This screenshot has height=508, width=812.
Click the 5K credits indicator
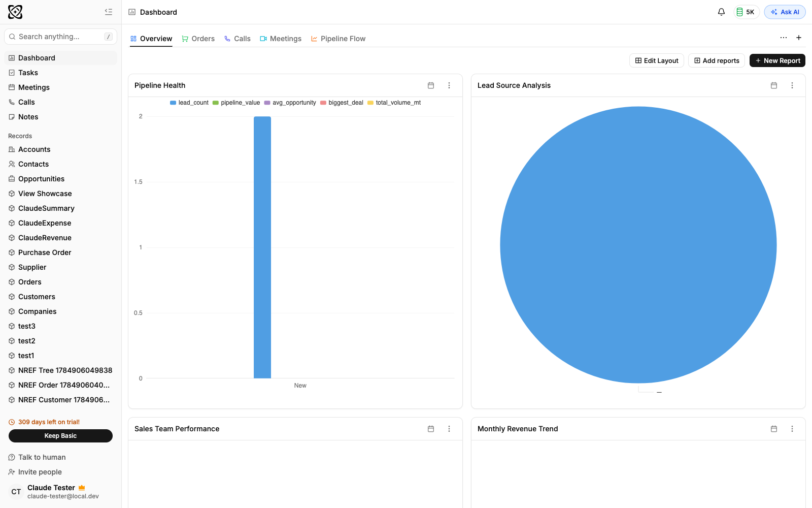(x=746, y=12)
